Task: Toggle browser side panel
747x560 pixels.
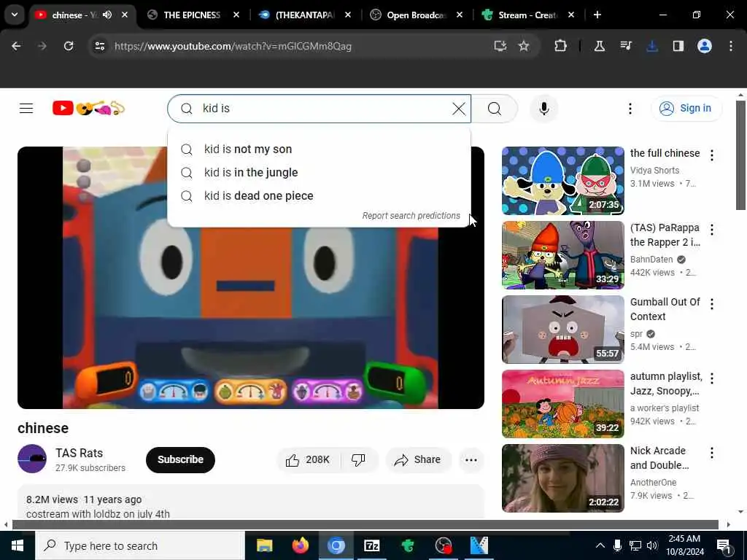Action: click(678, 46)
